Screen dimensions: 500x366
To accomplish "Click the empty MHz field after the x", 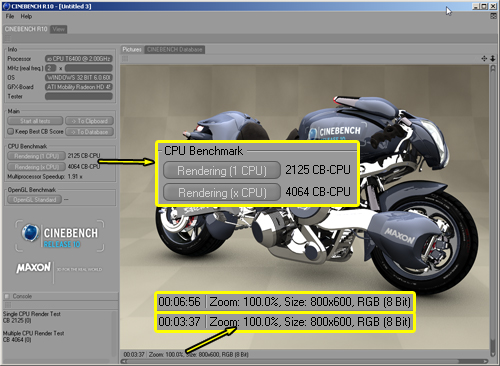I will coord(89,68).
